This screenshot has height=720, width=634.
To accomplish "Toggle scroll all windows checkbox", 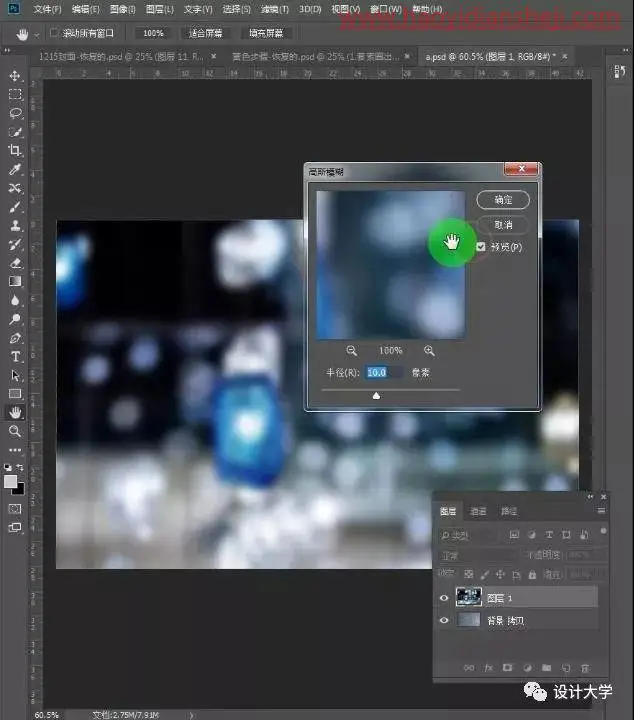I will (x=54, y=33).
